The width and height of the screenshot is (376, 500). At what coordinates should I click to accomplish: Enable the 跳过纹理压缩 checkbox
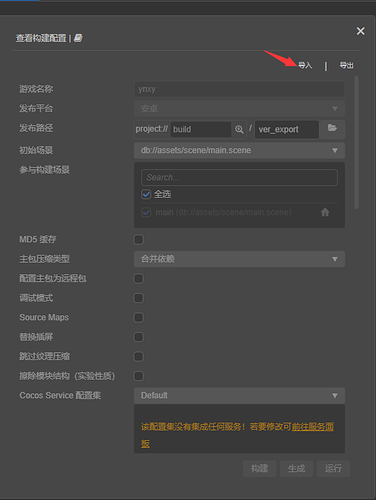click(139, 356)
